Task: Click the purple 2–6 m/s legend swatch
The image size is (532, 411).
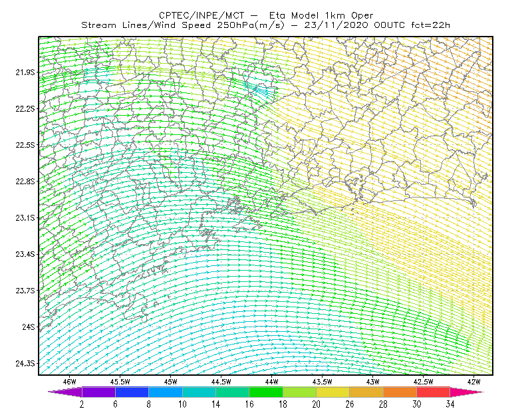Action: tap(98, 392)
